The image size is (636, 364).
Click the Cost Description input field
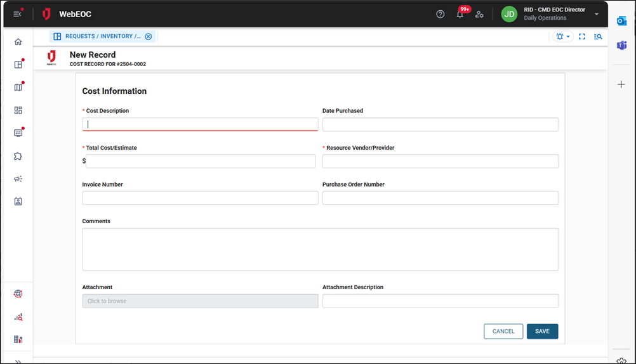pos(200,124)
